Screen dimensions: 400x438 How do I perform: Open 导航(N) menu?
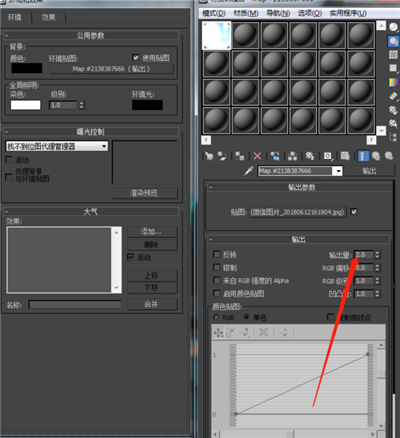(x=278, y=13)
